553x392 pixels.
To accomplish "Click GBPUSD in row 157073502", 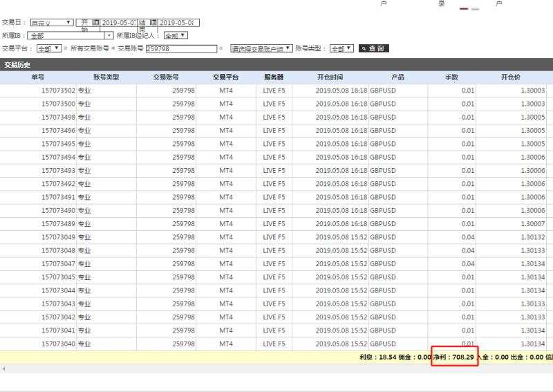I will (383, 91).
